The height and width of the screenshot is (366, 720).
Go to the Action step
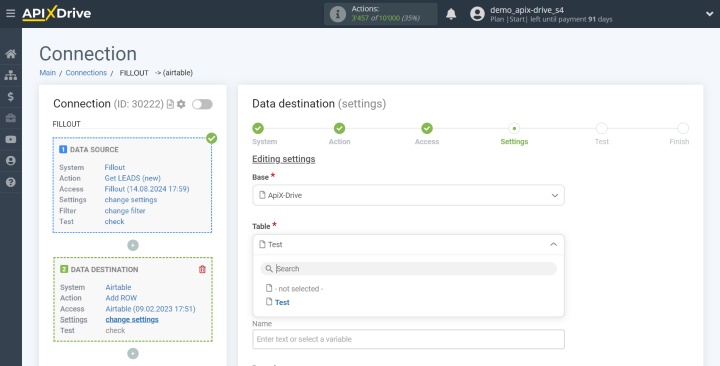coord(339,128)
